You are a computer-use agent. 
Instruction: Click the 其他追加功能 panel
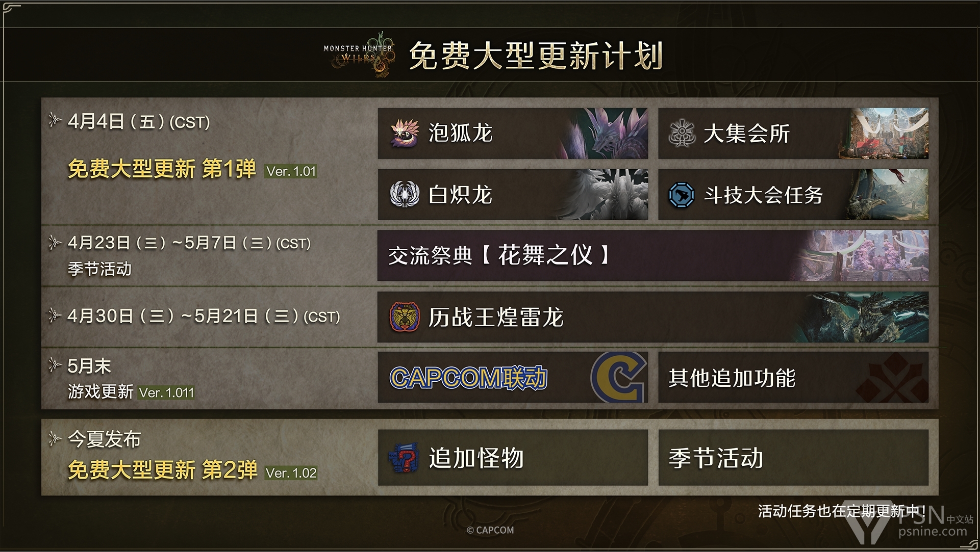(793, 377)
